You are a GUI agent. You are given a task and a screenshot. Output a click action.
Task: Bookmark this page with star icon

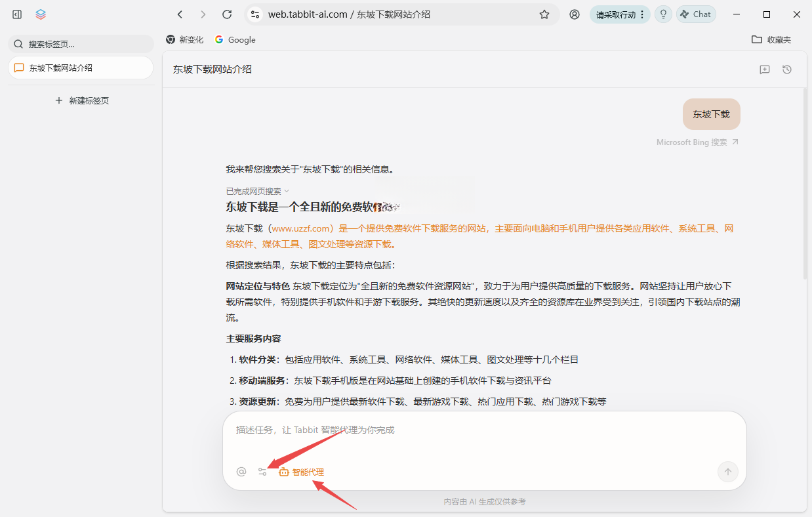tap(544, 14)
